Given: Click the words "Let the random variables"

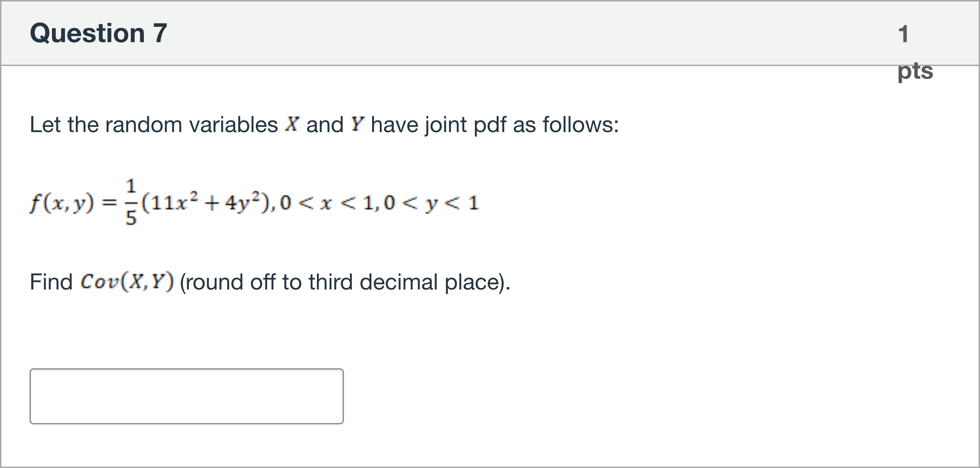Looking at the screenshot, I should click(x=154, y=124).
